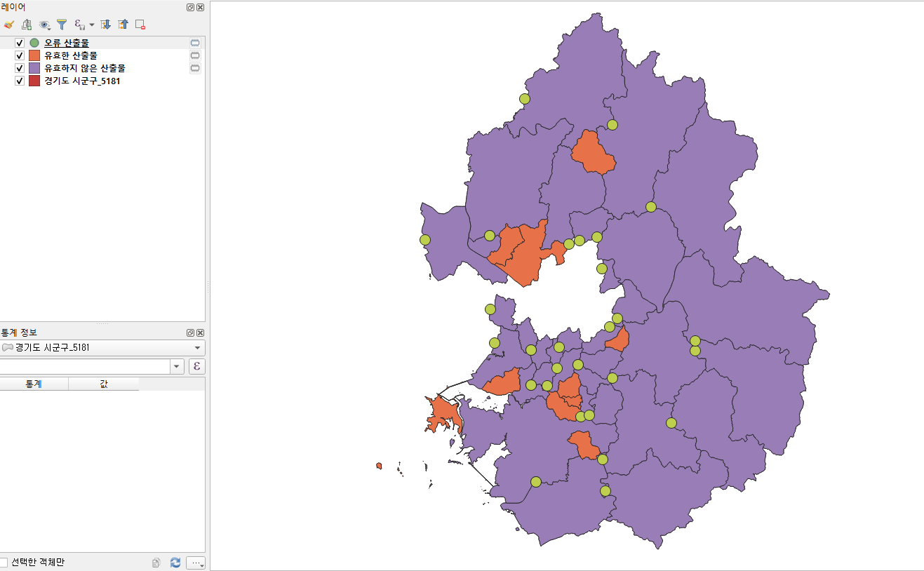
Task: Click the Add Group icon in layers toolbar
Action: (x=27, y=25)
